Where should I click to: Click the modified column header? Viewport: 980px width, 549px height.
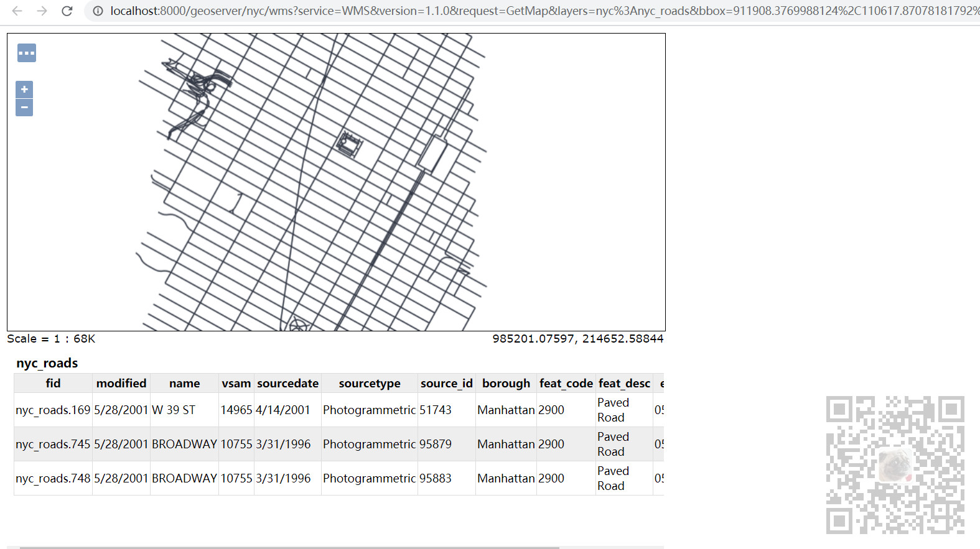pos(121,383)
